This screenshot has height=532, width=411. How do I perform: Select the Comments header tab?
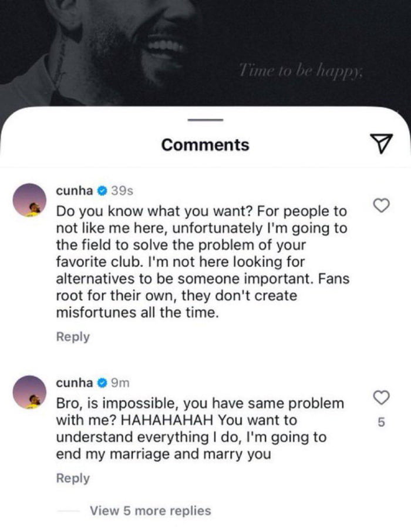204,144
